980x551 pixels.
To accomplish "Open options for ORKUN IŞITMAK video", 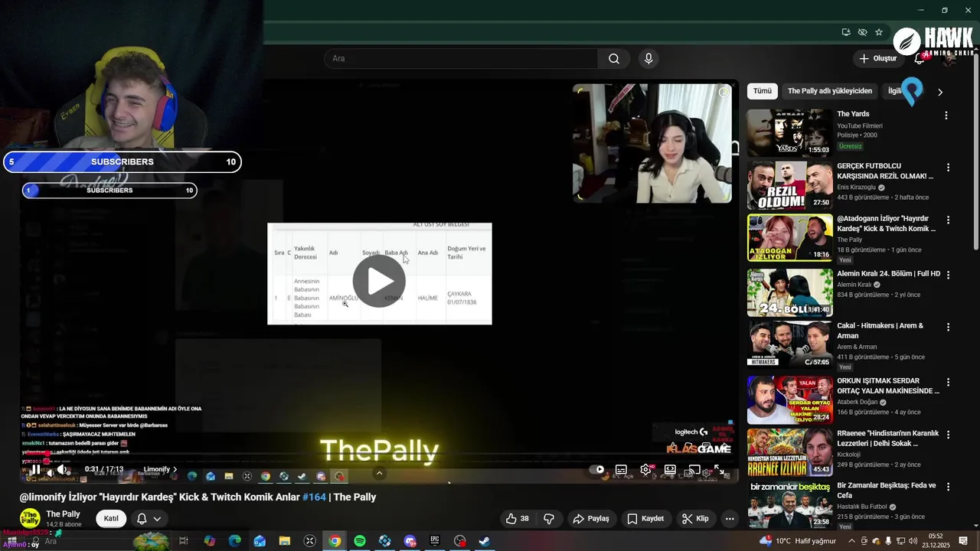I will point(948,382).
